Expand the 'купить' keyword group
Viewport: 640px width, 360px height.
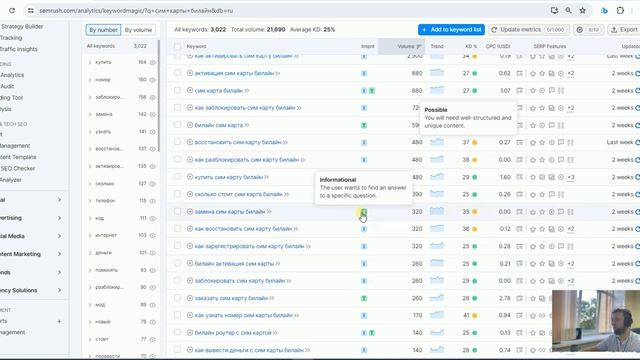coord(90,62)
